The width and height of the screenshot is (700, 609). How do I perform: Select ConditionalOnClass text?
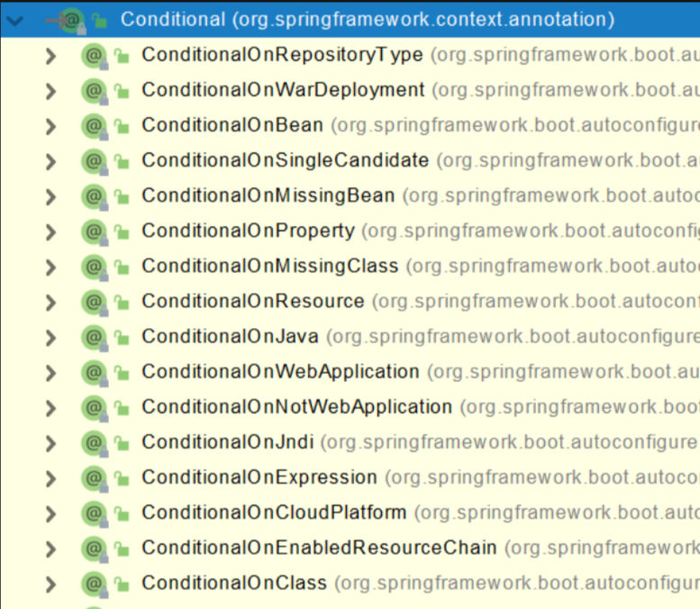tap(234, 584)
